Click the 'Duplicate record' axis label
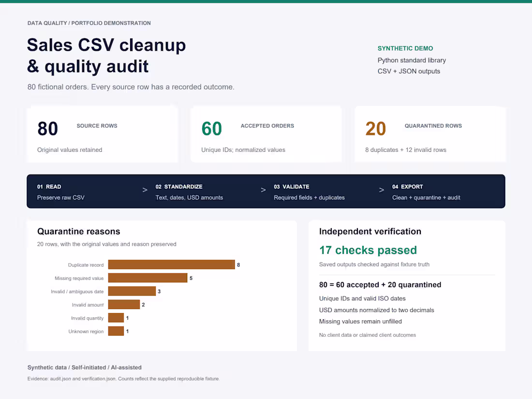 coord(86,265)
